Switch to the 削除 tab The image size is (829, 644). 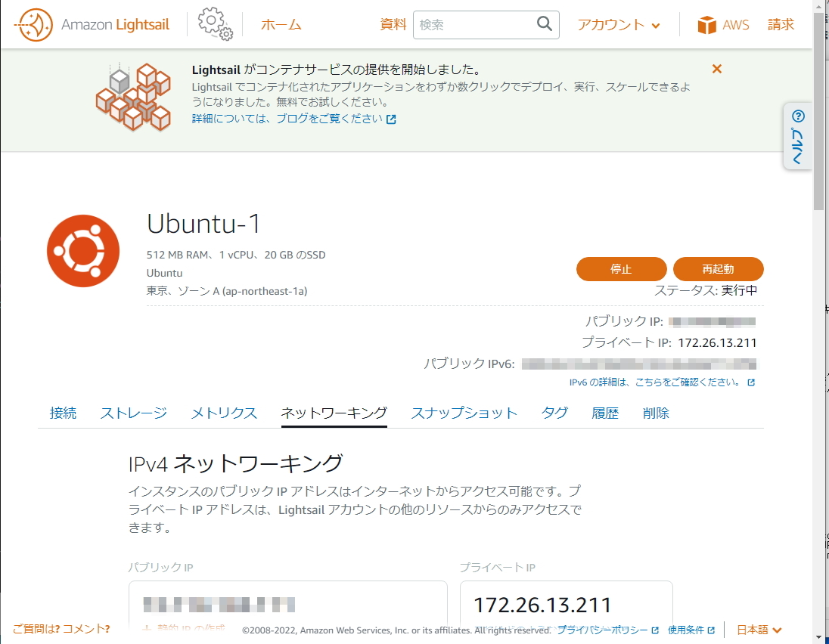(656, 413)
